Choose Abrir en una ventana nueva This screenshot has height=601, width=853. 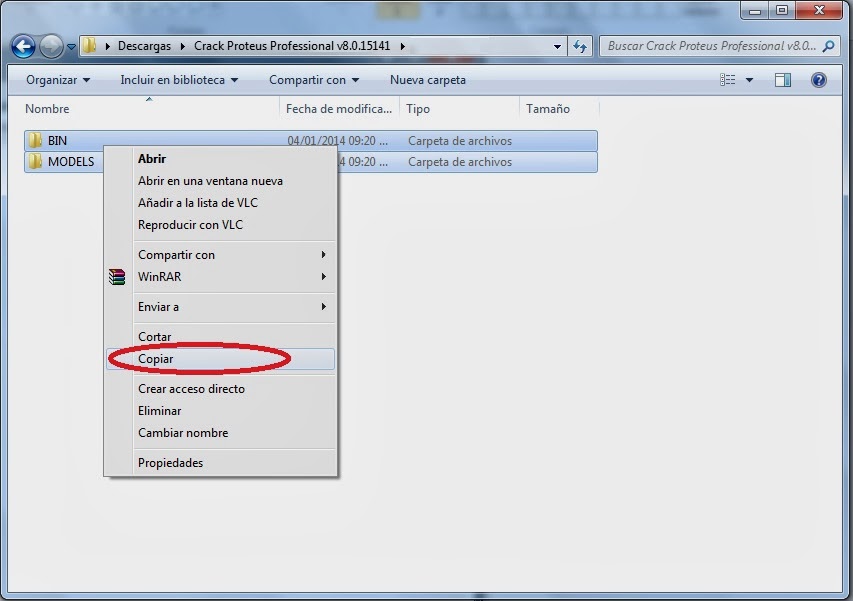pos(220,181)
